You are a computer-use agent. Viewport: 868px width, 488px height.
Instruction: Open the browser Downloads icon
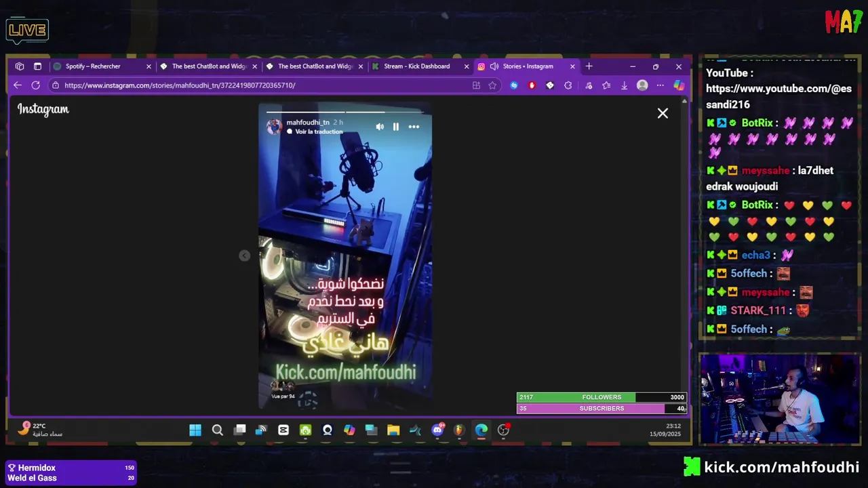pos(624,85)
